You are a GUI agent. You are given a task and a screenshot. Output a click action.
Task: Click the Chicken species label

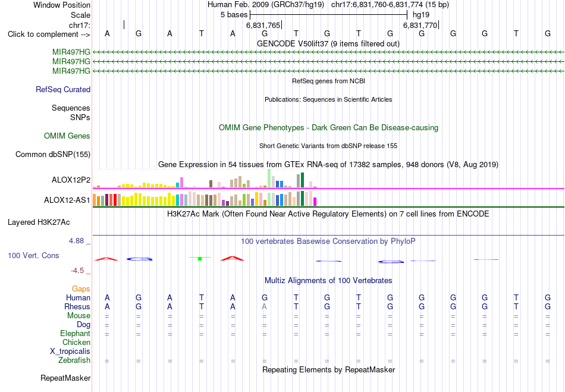[76, 342]
